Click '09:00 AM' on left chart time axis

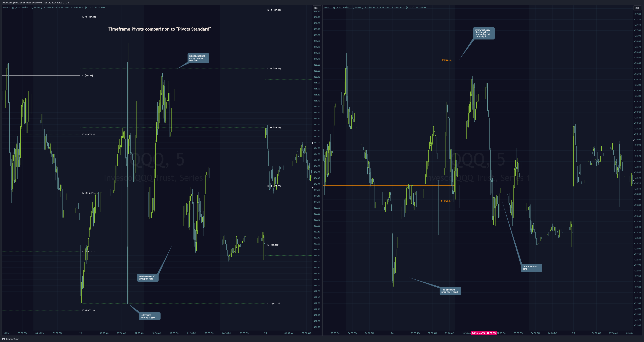[x=139, y=333]
